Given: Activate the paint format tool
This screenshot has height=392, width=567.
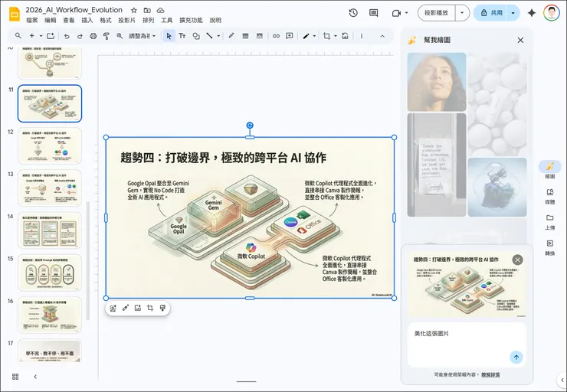Looking at the screenshot, I should 107,36.
